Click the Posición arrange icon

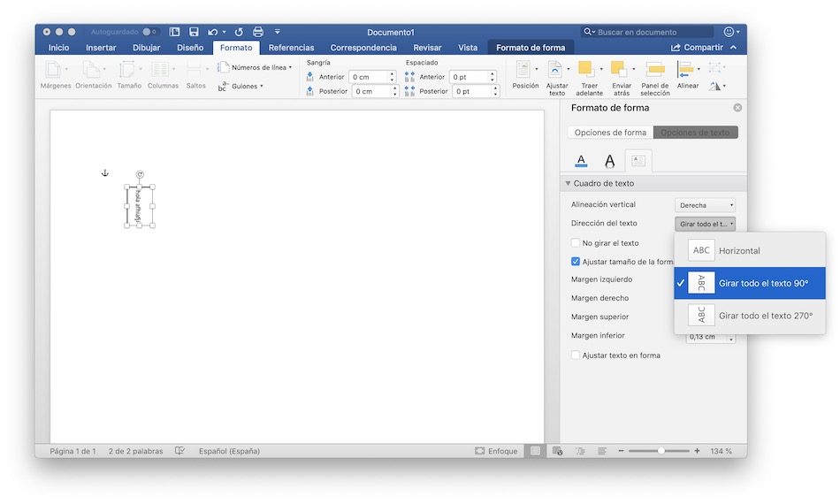pos(524,71)
